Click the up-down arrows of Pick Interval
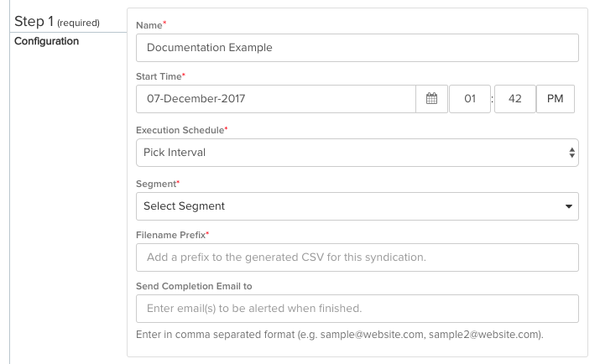The height and width of the screenshot is (364, 600). tap(571, 153)
